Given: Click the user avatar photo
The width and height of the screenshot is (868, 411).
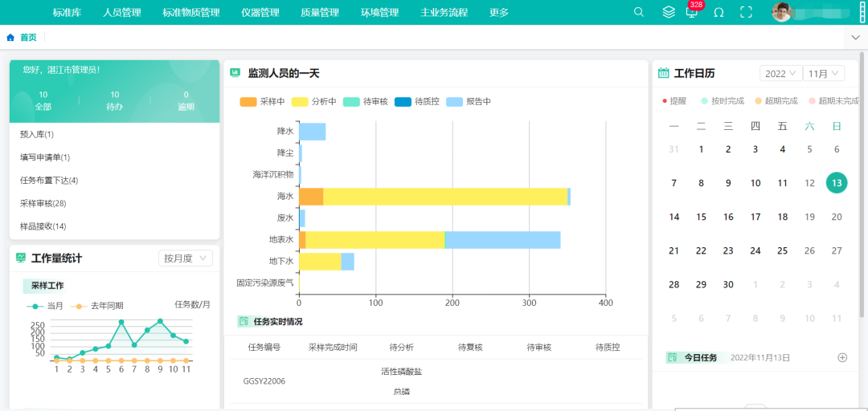Looking at the screenshot, I should point(781,12).
